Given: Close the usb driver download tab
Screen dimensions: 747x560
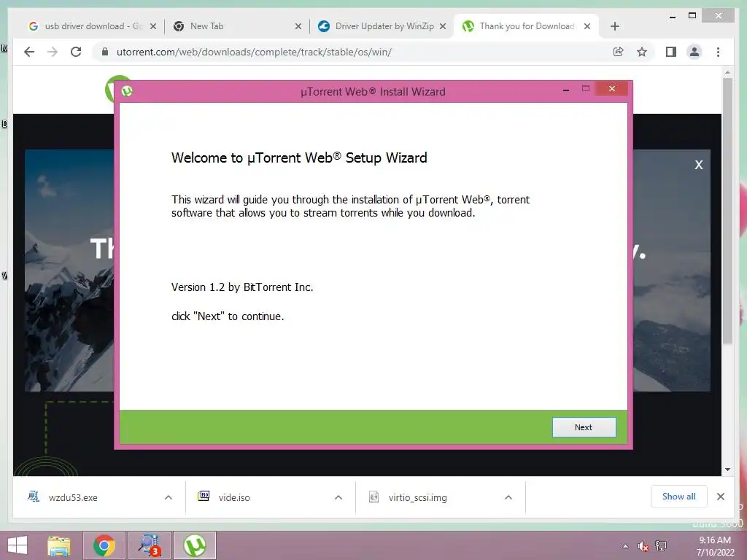Looking at the screenshot, I should pyautogui.click(x=153, y=26).
